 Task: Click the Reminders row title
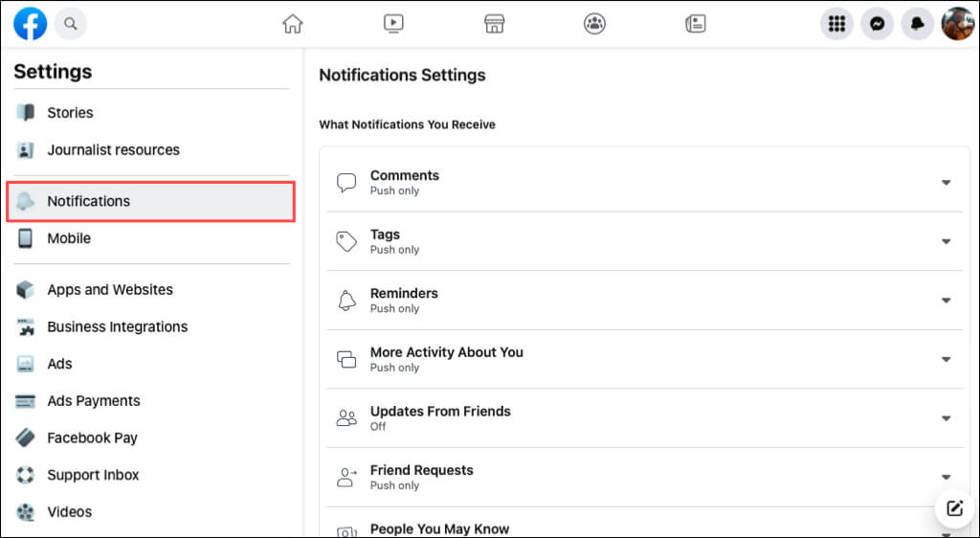pos(404,293)
